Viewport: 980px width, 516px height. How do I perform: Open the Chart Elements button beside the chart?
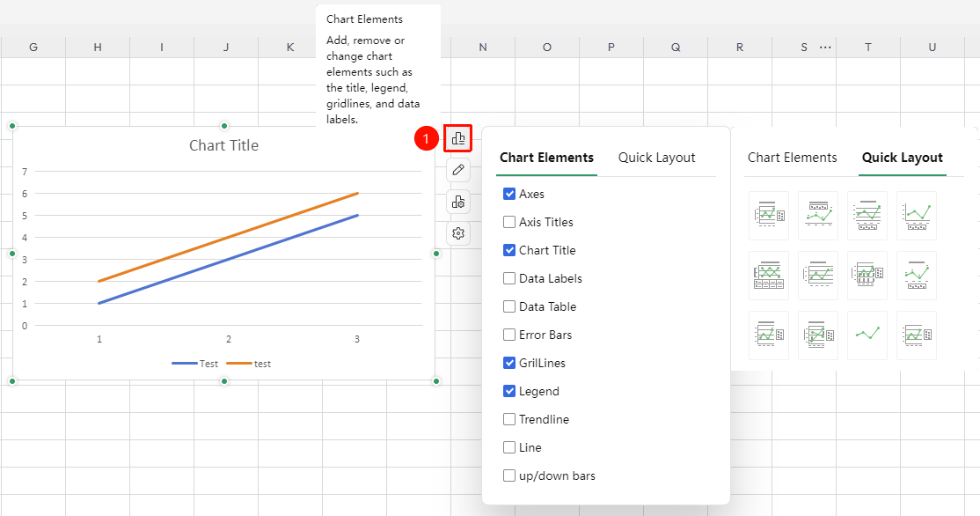[458, 139]
